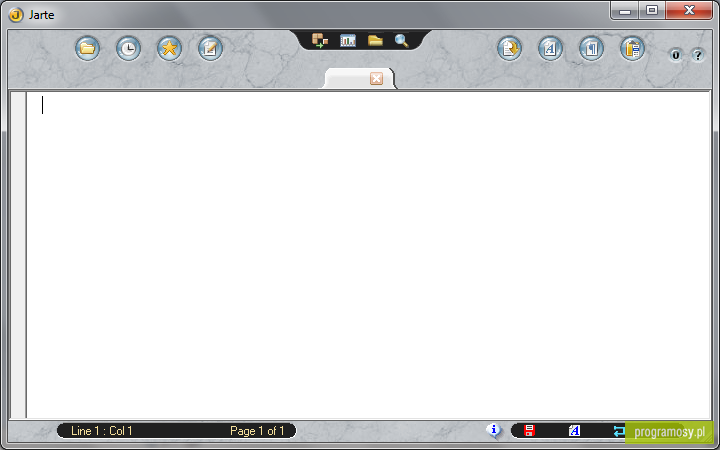Screen dimensions: 720x450
Task: Open the favorites star icon
Action: point(169,48)
